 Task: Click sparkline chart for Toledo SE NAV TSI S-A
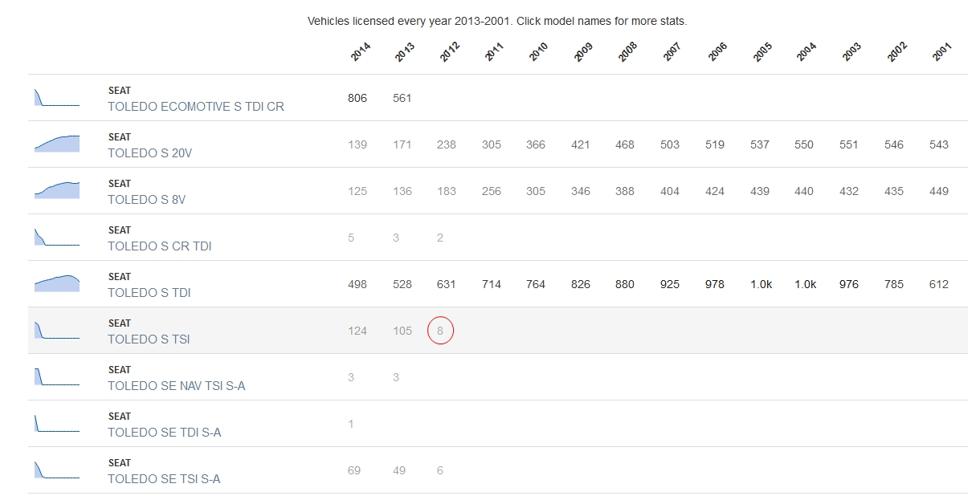(56, 377)
